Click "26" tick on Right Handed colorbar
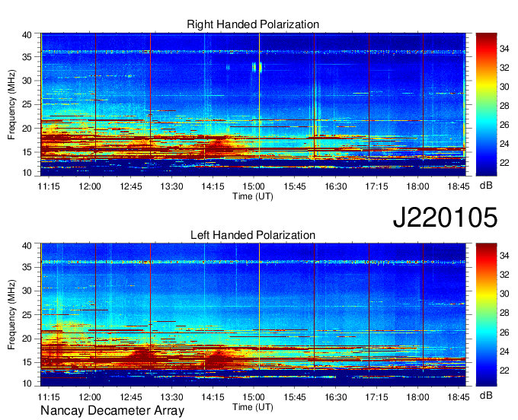518x420 pixels. click(504, 125)
